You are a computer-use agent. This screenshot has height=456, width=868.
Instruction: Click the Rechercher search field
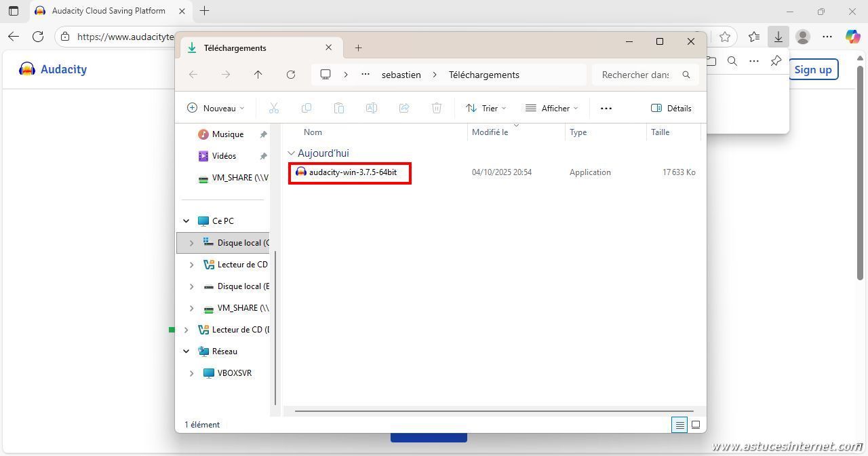(x=635, y=75)
